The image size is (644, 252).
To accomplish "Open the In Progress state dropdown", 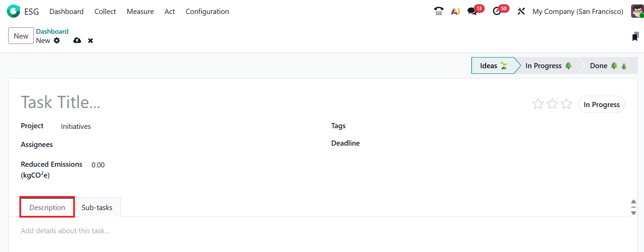I will (x=601, y=104).
